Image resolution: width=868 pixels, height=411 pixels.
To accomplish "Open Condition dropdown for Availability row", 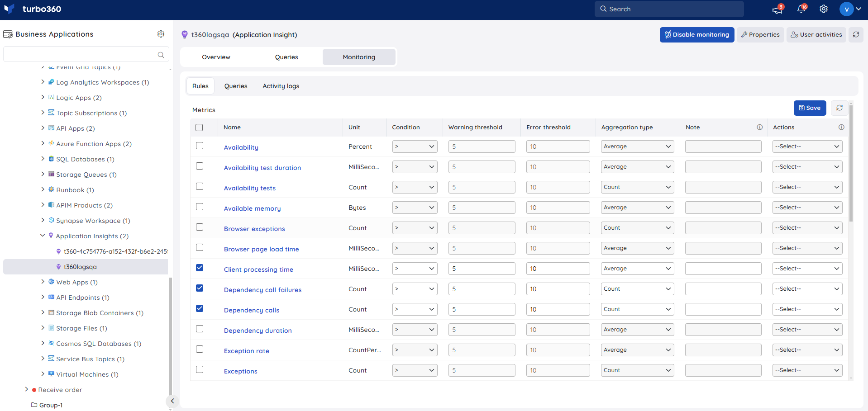I will pos(415,146).
